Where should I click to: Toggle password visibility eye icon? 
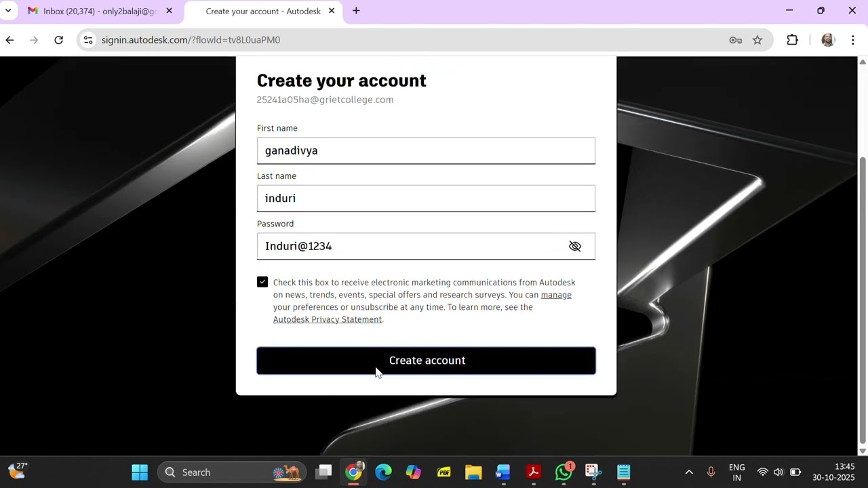point(575,246)
